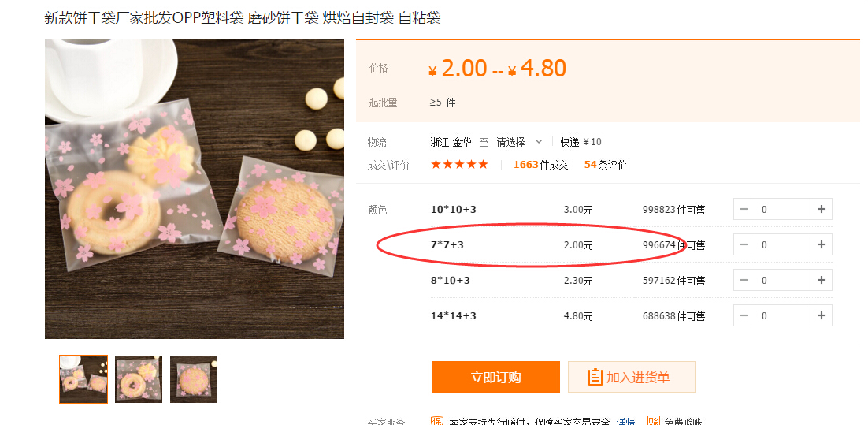
Task: Open the 请选择 destination dropdown
Action: click(x=519, y=142)
